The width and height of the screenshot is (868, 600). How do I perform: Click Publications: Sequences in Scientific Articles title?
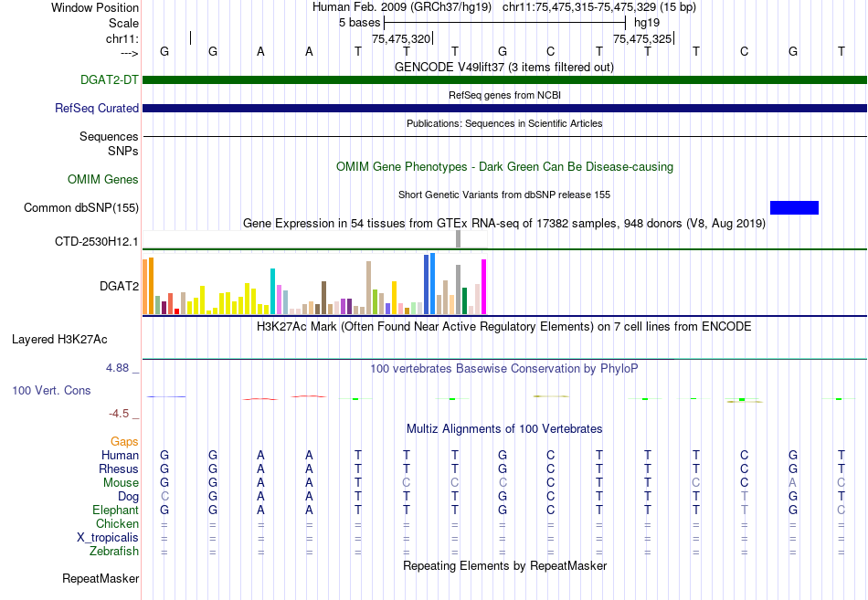[504, 123]
